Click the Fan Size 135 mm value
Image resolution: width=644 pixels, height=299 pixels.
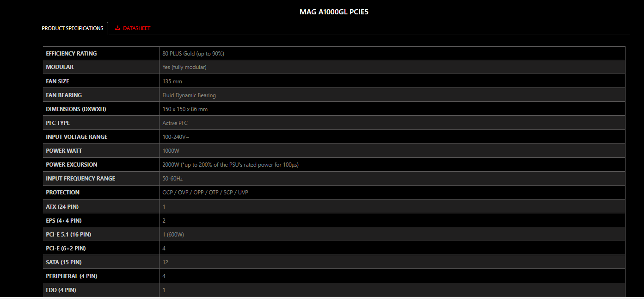pos(172,81)
